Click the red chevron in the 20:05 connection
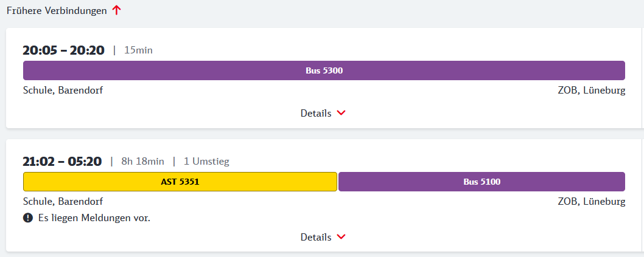Viewport: 644px width, 257px height. pos(341,113)
